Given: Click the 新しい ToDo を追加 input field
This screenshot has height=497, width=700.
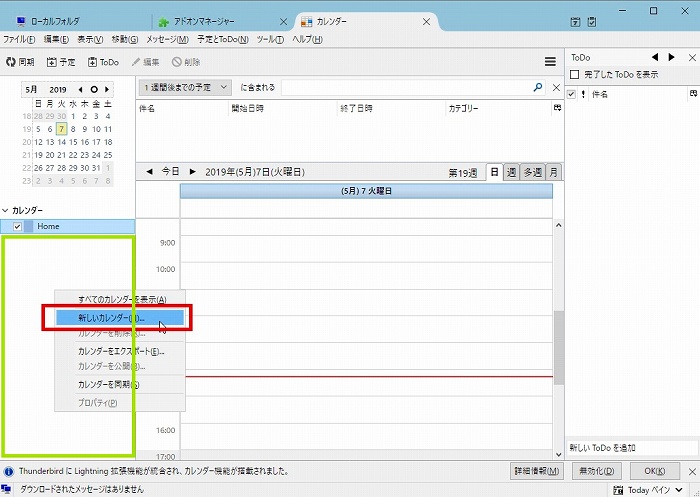Looking at the screenshot, I should 632,448.
